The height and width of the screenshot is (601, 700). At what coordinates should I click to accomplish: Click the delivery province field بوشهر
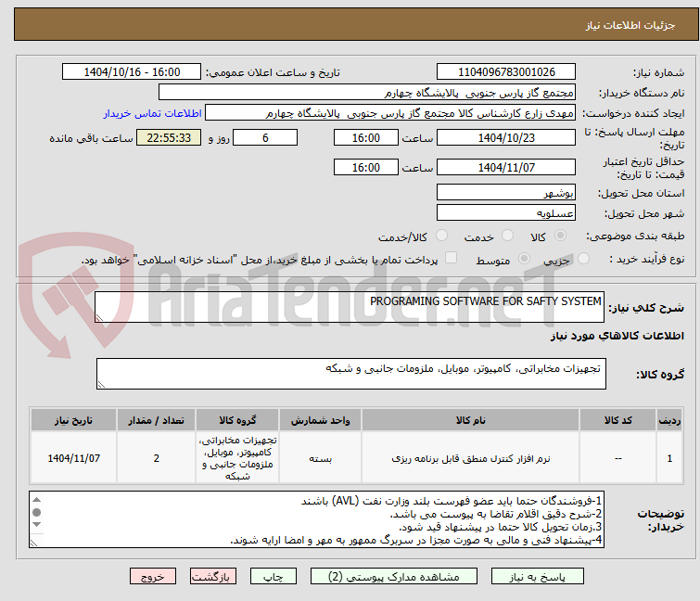point(506,192)
